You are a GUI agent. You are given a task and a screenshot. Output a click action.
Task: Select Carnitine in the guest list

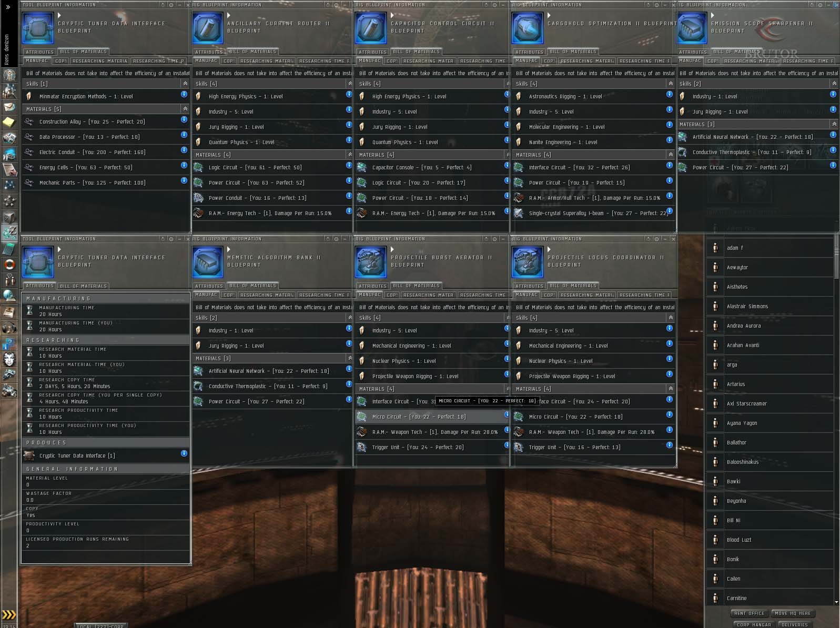click(770, 598)
